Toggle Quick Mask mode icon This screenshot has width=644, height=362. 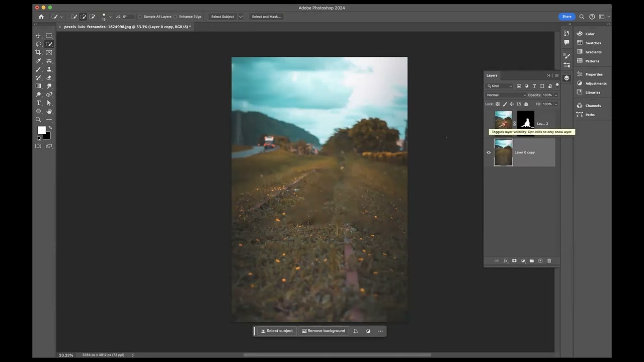tap(38, 146)
